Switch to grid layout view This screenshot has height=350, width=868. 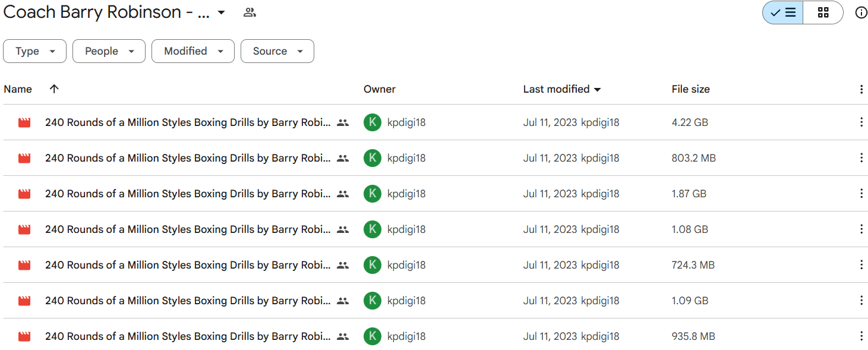click(x=823, y=12)
